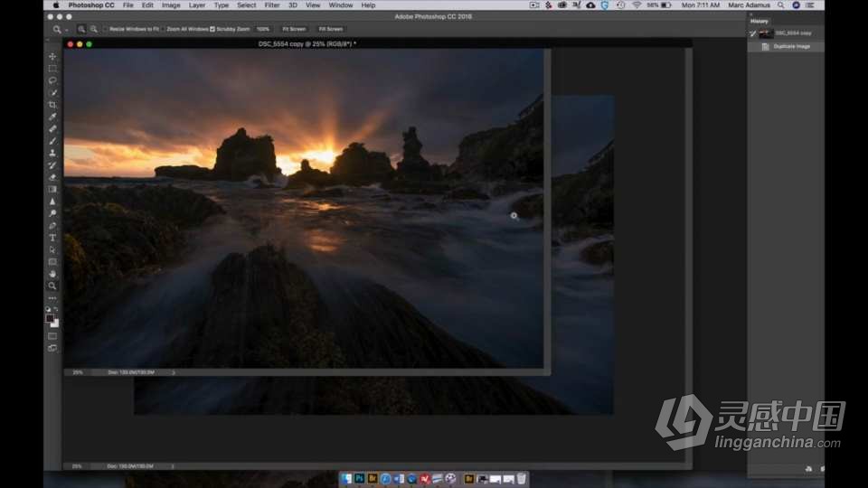The height and width of the screenshot is (488, 868).
Task: Click the background color swatch
Action: point(55,324)
